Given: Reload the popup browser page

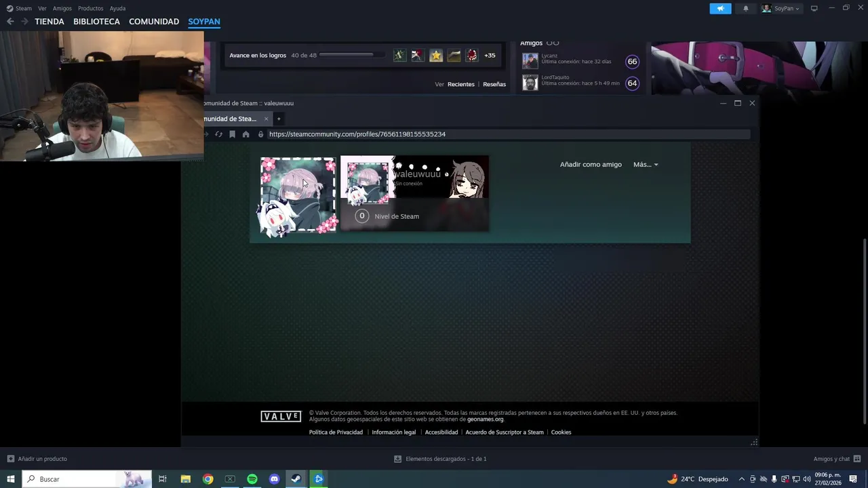Looking at the screenshot, I should (x=219, y=134).
